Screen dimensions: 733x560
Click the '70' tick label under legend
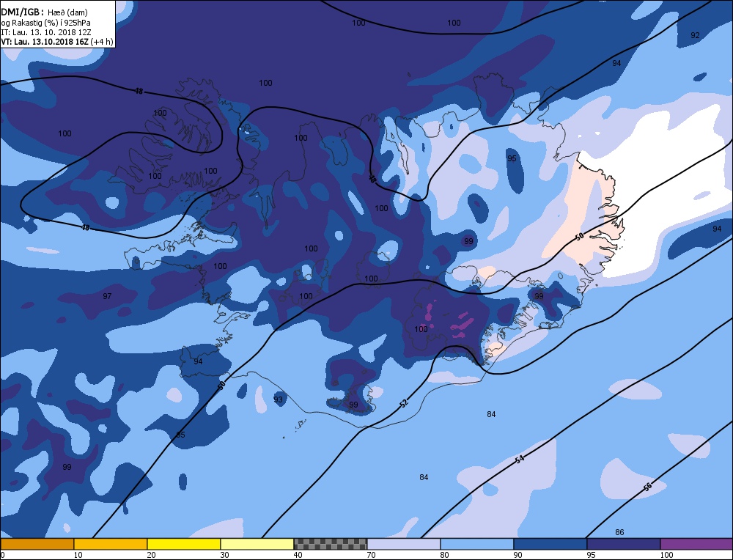tap(372, 555)
